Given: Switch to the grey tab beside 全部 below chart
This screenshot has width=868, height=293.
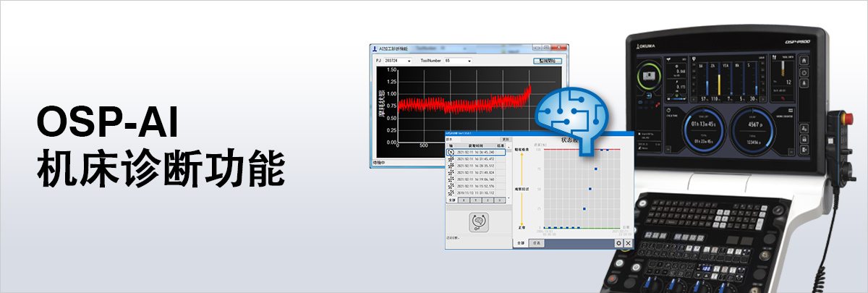Looking at the screenshot, I should (x=537, y=243).
